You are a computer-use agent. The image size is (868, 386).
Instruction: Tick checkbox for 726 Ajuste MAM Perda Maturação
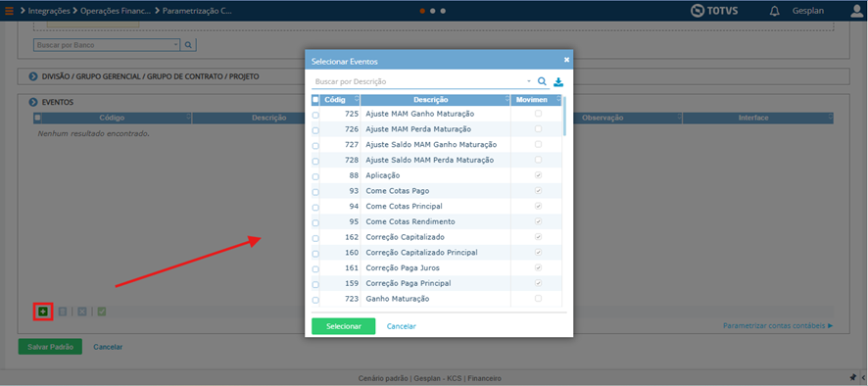315,130
